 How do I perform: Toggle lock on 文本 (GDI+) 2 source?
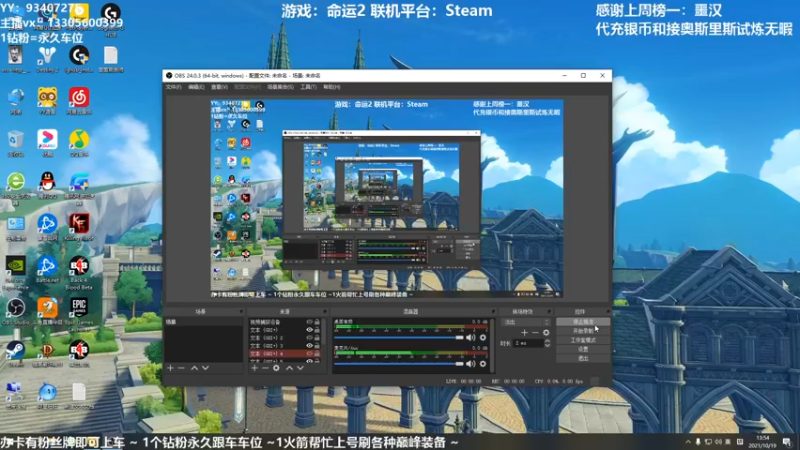click(x=317, y=338)
